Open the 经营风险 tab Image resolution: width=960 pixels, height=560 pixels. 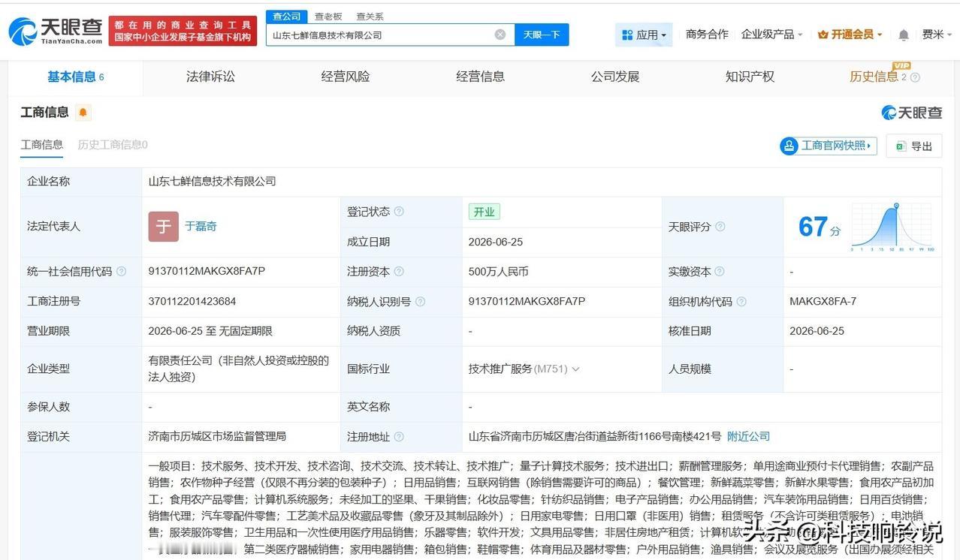coord(346,77)
